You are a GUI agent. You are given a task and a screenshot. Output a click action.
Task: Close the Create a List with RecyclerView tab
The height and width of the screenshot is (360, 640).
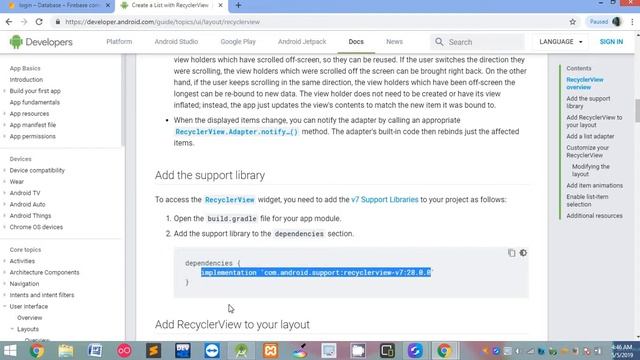(220, 5)
